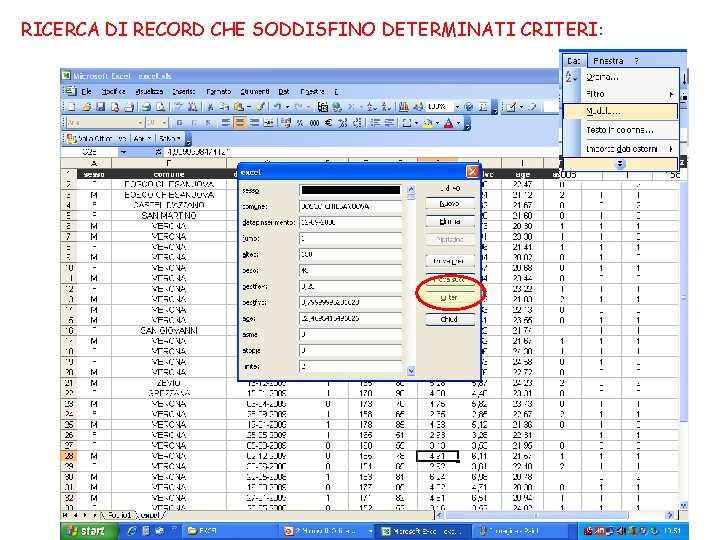The height and width of the screenshot is (540, 720).
Task: Toggle align left
Action: [x=225, y=123]
